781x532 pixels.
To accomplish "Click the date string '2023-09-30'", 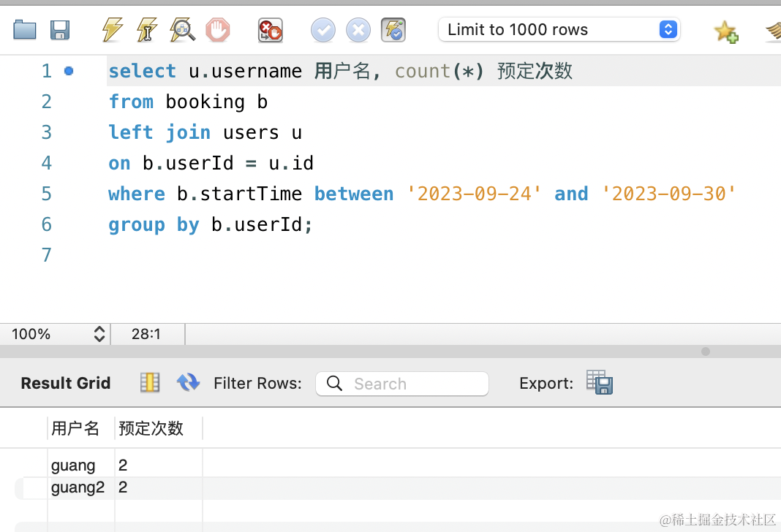I will click(668, 194).
